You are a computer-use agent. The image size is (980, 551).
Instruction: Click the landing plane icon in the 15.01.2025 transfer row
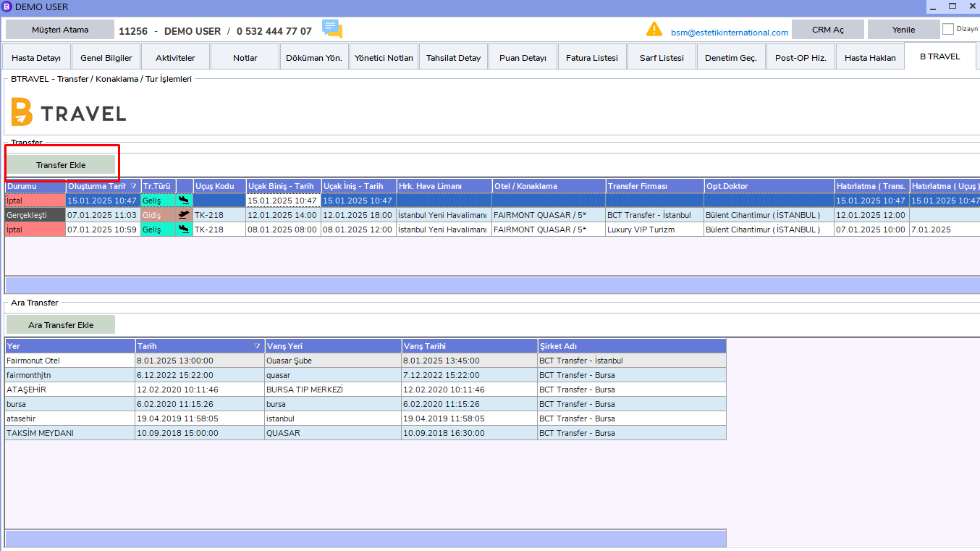coord(185,201)
